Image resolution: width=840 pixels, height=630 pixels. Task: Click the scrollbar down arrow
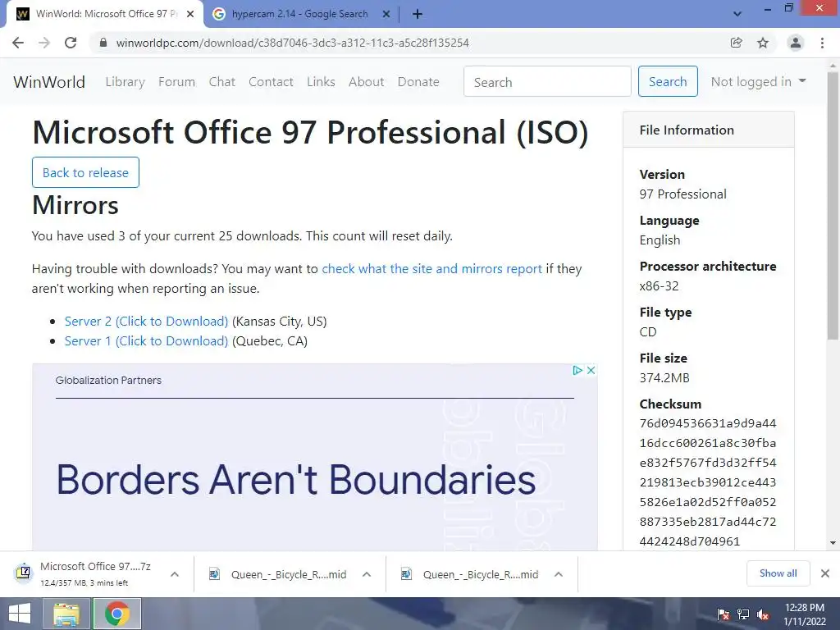[x=833, y=543]
